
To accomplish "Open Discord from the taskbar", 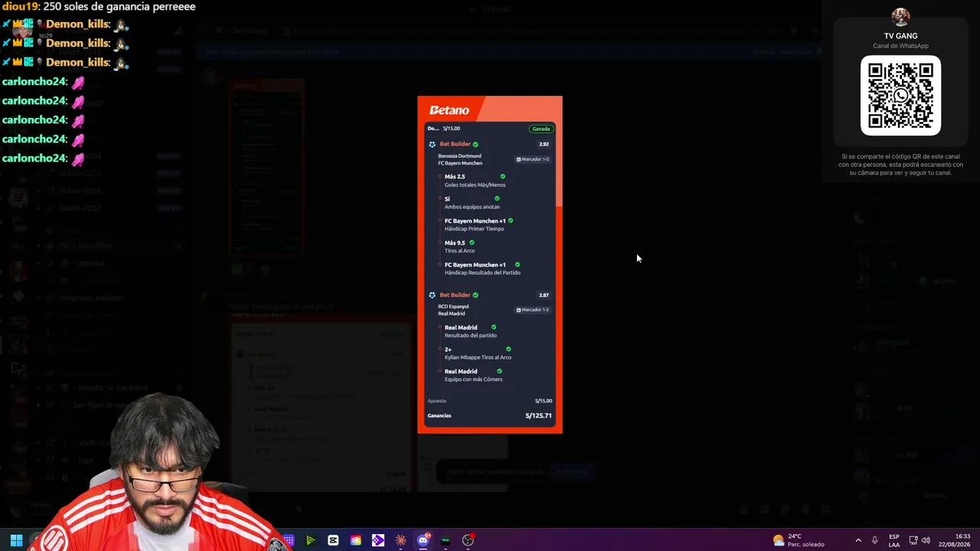I will click(x=423, y=540).
